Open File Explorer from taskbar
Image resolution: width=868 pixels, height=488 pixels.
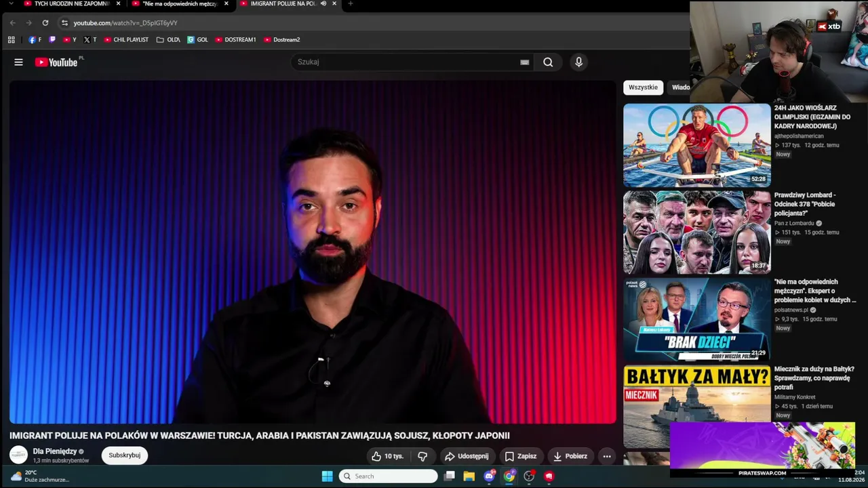[x=469, y=476]
